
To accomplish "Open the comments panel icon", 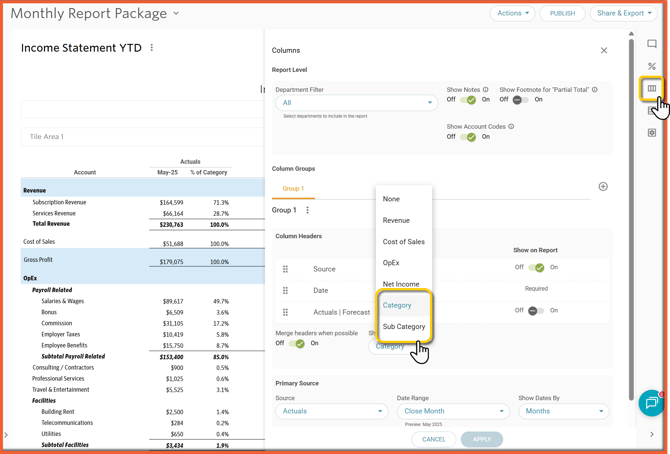I will (x=652, y=45).
